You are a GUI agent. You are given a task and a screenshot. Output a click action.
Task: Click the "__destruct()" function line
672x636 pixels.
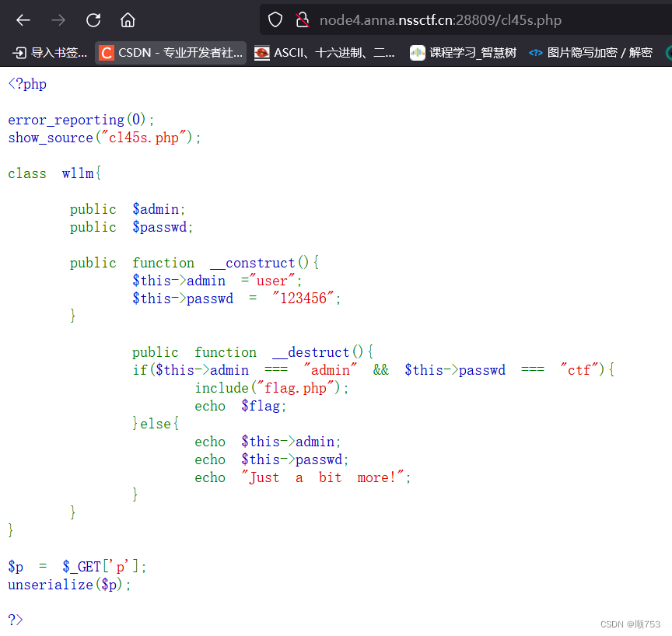pos(253,352)
